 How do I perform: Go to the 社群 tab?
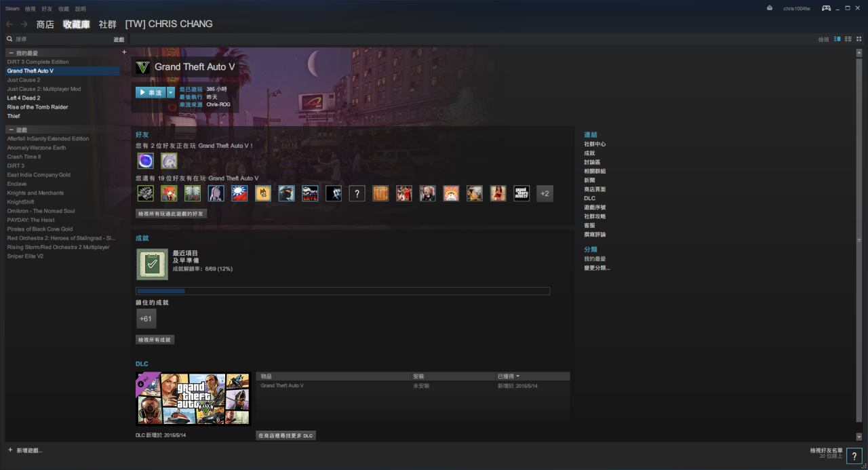point(107,24)
